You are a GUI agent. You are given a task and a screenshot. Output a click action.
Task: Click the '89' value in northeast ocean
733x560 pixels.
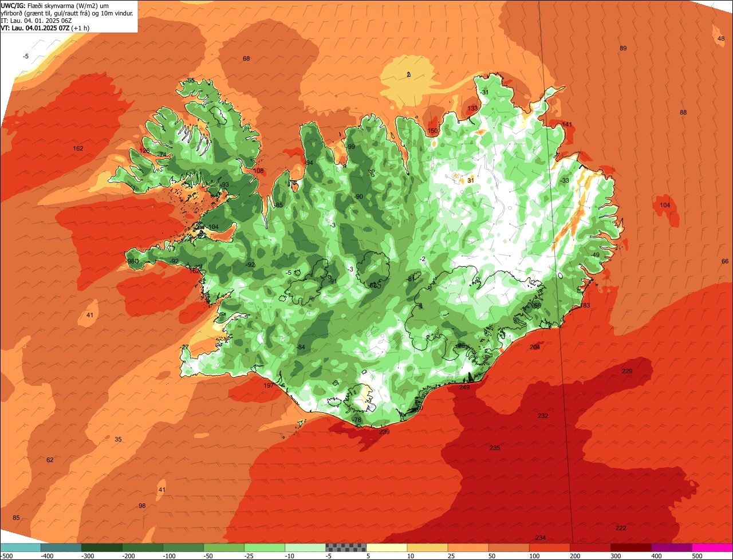pyautogui.click(x=623, y=49)
